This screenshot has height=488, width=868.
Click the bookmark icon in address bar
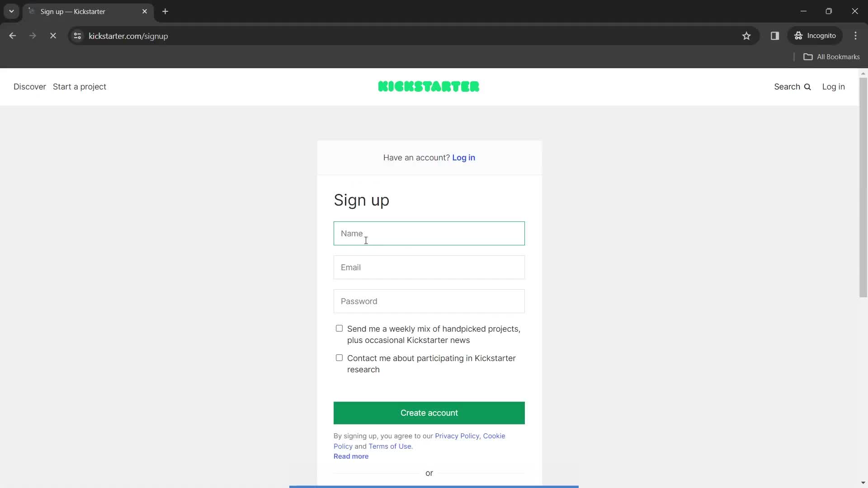point(747,36)
